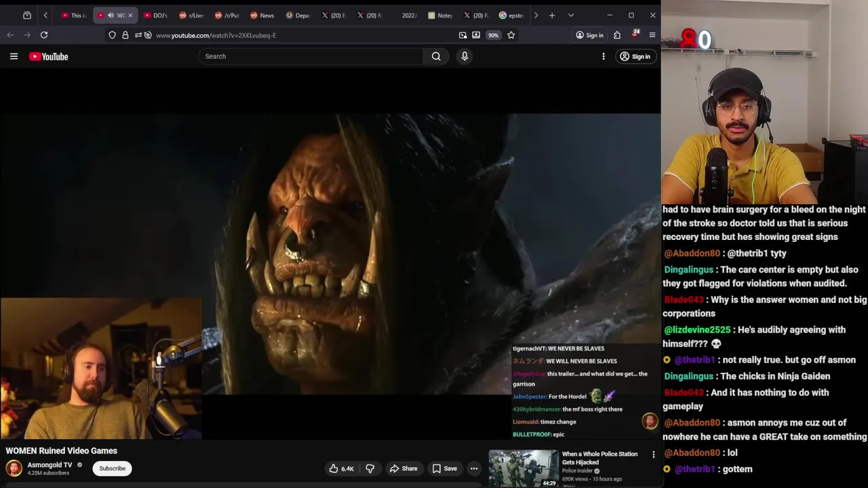This screenshot has width=868, height=488.
Task: Save the video to a playlist
Action: 445,468
